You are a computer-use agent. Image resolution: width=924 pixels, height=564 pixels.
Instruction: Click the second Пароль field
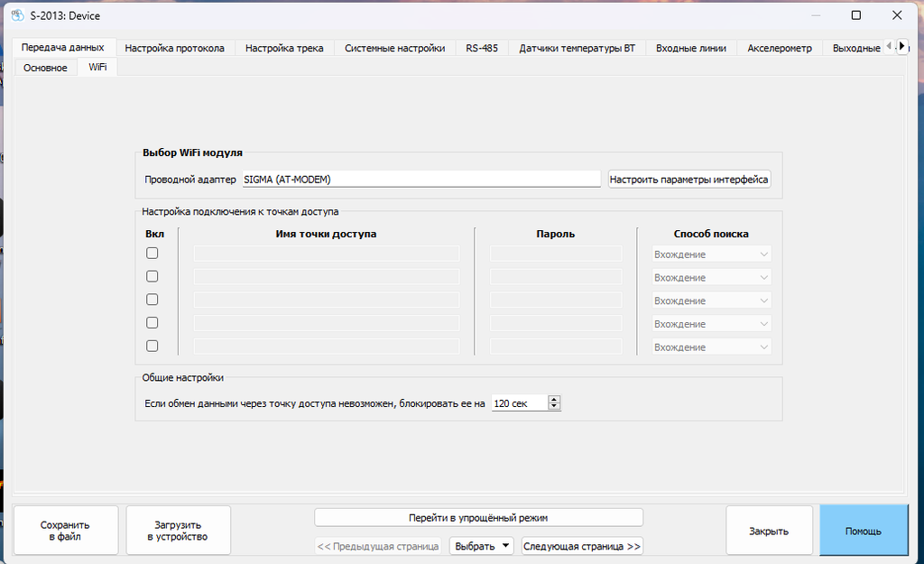[x=556, y=277]
